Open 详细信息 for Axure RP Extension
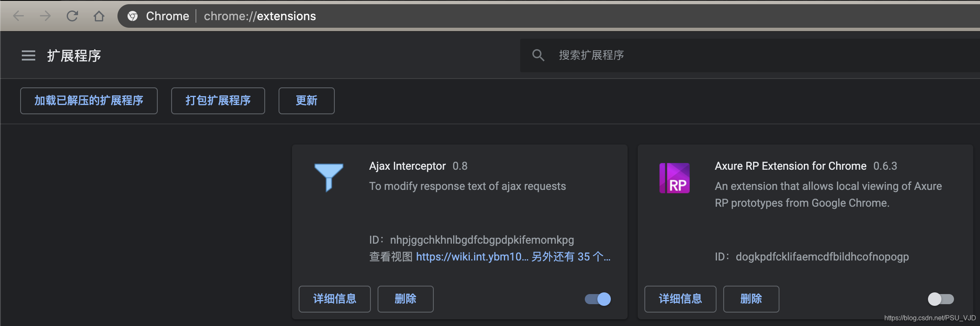Screen dimensions: 980x326 click(680, 299)
